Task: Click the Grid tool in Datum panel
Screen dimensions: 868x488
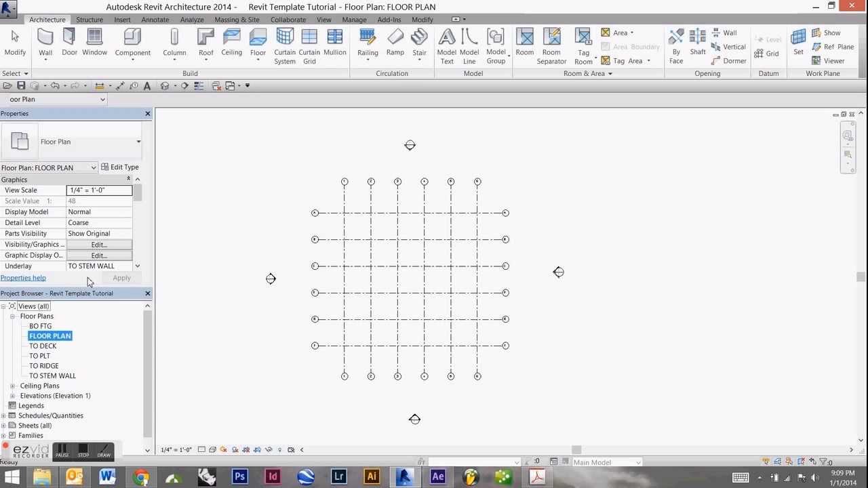Action: point(766,54)
